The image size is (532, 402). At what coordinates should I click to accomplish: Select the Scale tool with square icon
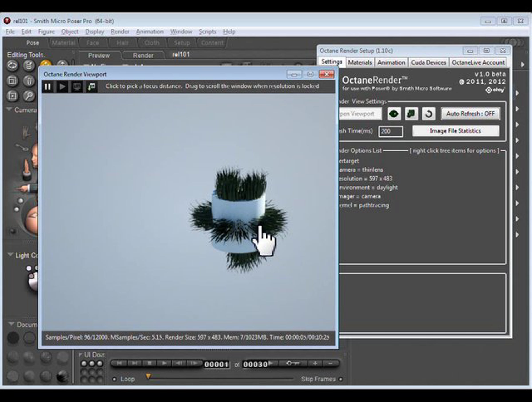(x=12, y=81)
